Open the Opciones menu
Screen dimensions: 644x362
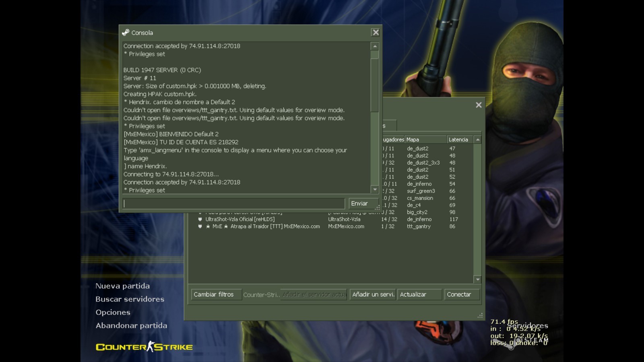113,313
